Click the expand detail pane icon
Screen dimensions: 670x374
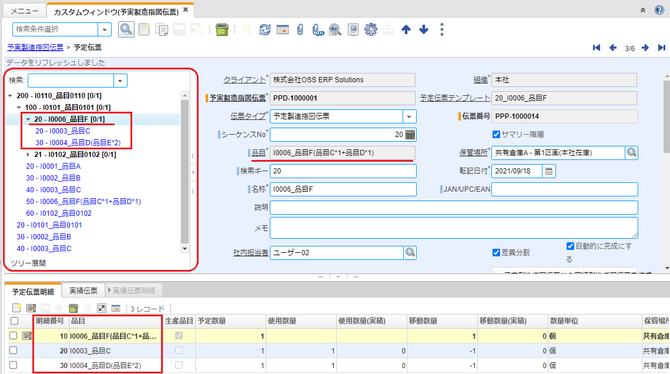click(x=102, y=308)
